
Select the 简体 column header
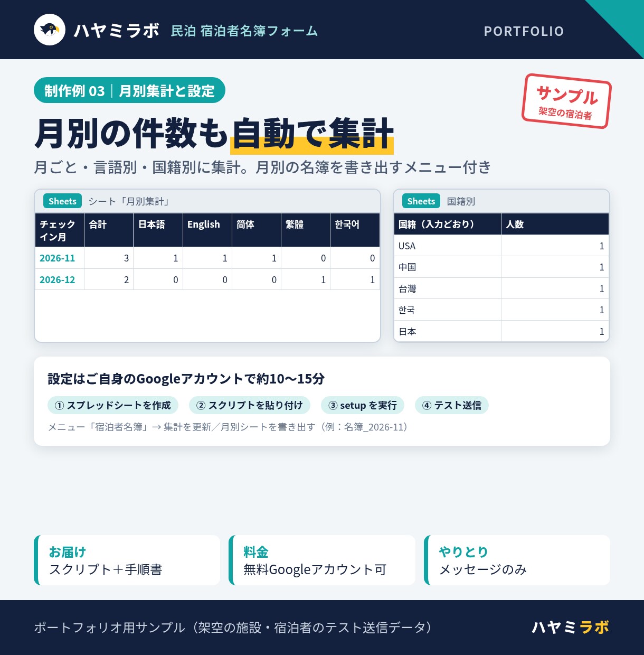pyautogui.click(x=257, y=230)
